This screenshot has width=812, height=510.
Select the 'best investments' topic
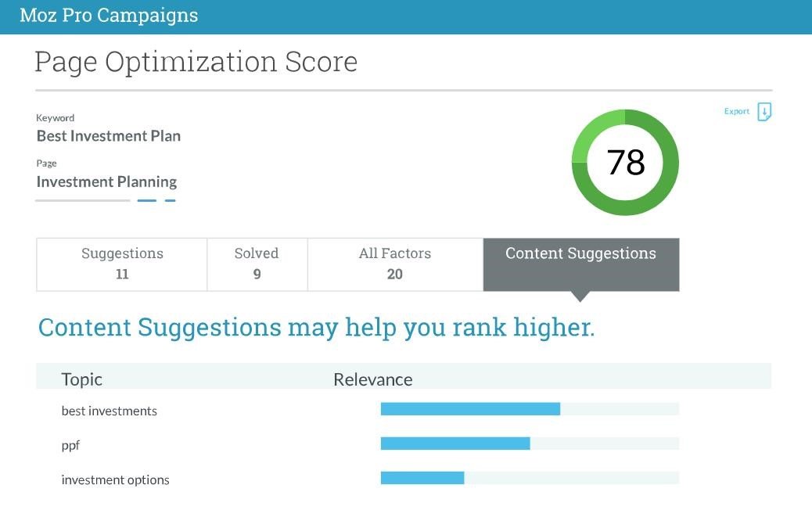pyautogui.click(x=110, y=411)
